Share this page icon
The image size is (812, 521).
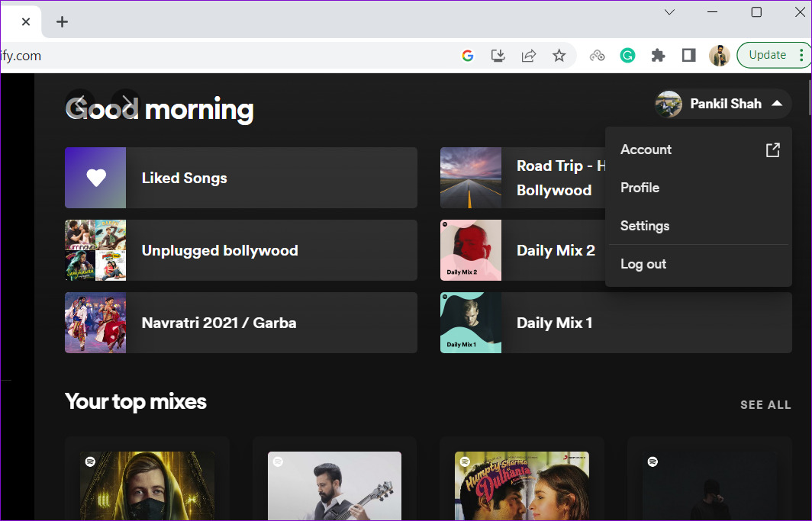[528, 56]
